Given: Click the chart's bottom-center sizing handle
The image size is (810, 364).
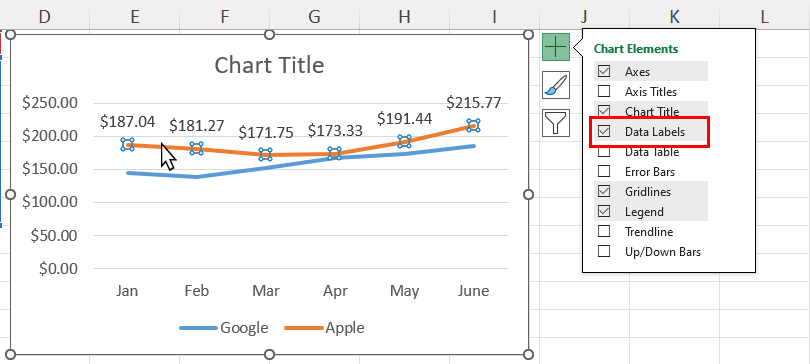Looking at the screenshot, I should tap(269, 354).
